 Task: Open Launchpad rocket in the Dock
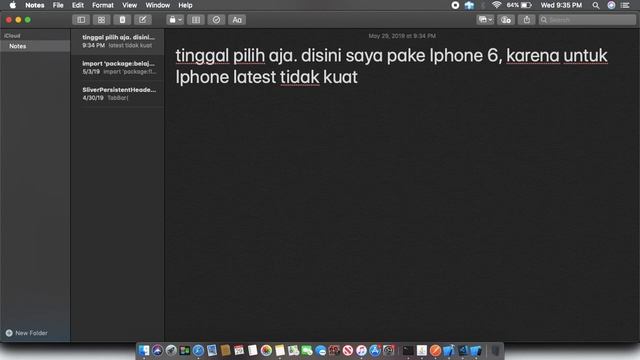tap(171, 351)
